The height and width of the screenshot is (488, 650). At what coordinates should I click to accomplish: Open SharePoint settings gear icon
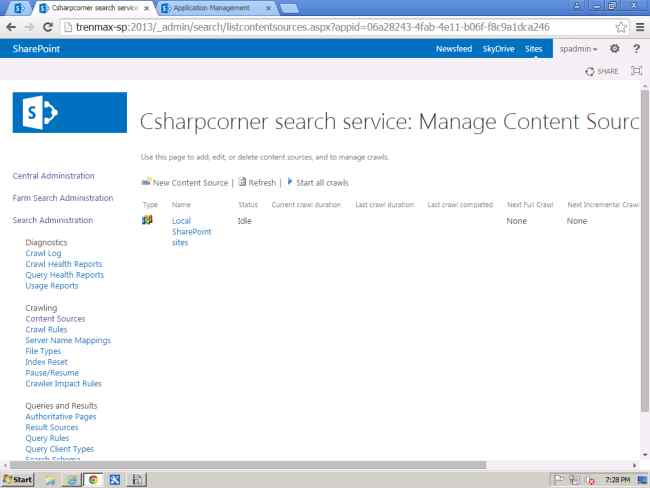point(615,49)
